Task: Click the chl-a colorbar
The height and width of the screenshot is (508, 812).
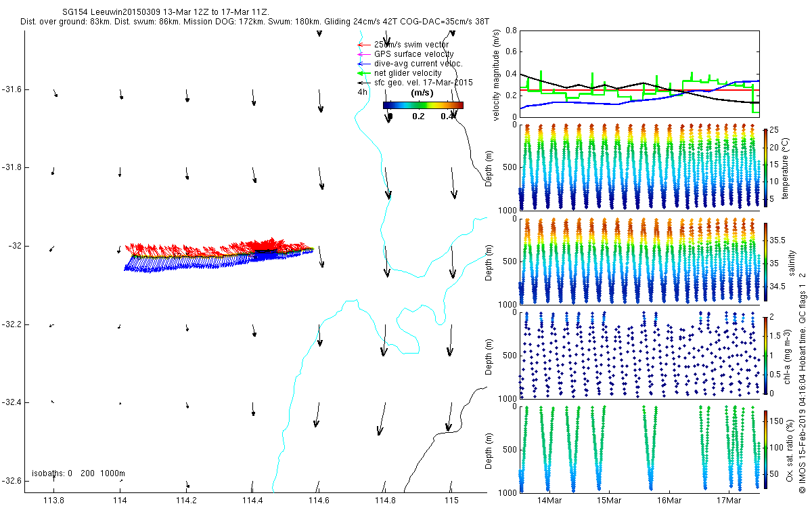Action: (x=765, y=355)
